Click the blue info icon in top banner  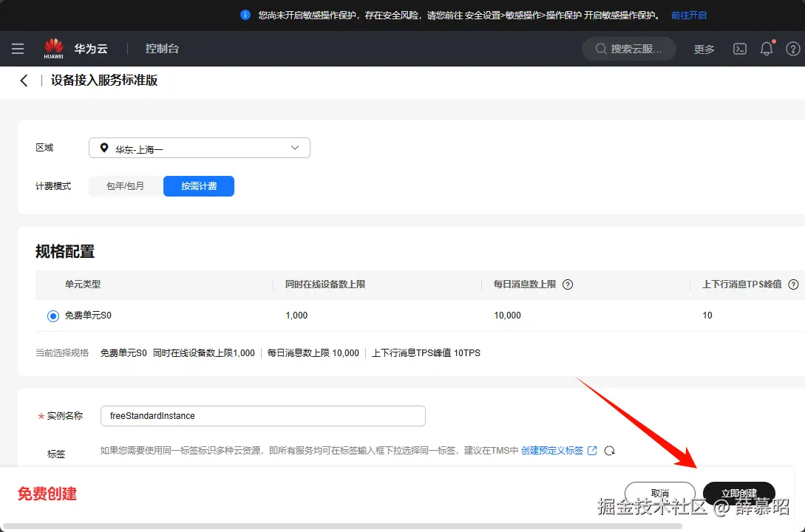[x=245, y=15]
